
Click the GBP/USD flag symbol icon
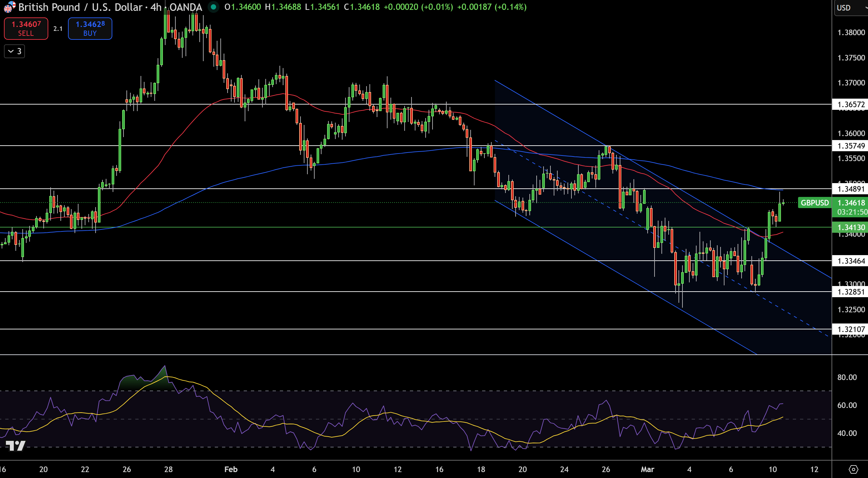pyautogui.click(x=10, y=7)
